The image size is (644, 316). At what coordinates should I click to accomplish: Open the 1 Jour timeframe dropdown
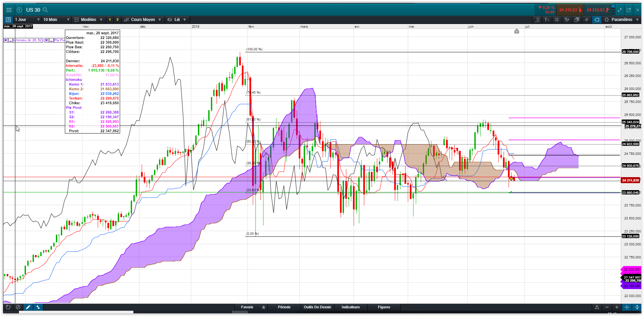click(x=27, y=20)
